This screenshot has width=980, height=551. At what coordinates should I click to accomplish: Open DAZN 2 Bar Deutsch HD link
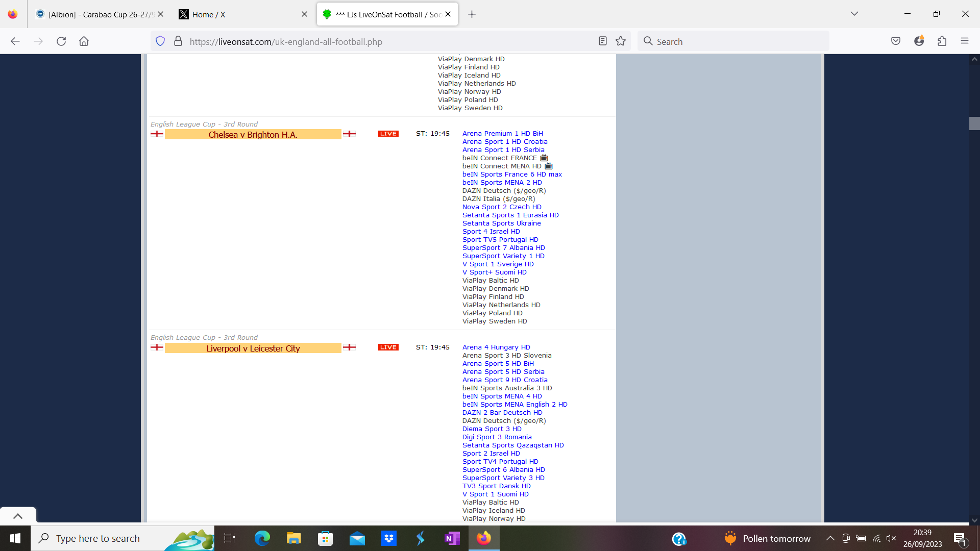(x=502, y=413)
